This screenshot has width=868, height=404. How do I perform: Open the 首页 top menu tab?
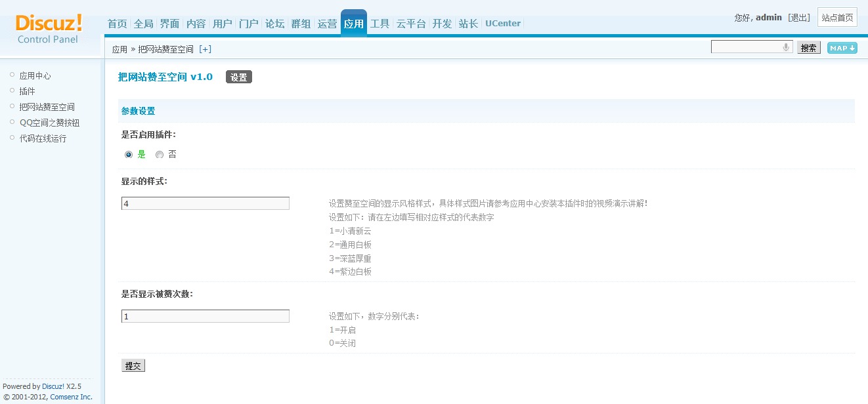pyautogui.click(x=117, y=24)
